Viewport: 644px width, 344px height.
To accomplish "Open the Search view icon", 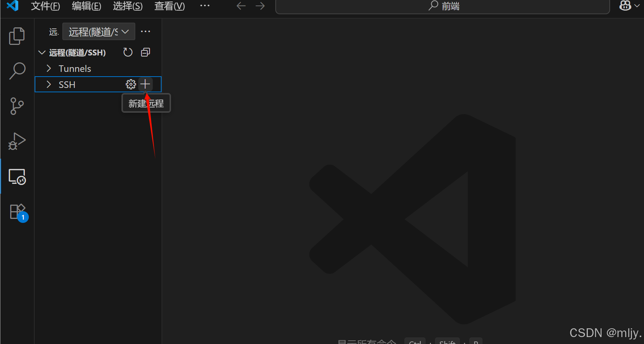I will pos(17,71).
